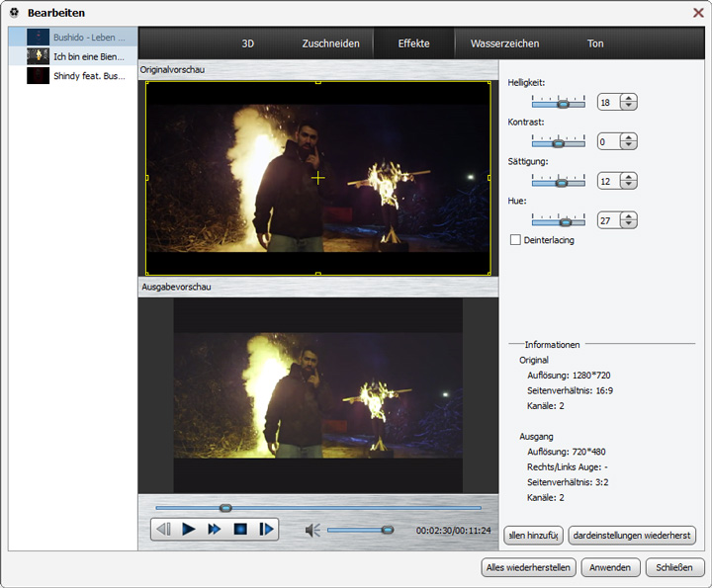
Task: Click the Shindy feat. video thumbnail
Action: pyautogui.click(x=39, y=75)
